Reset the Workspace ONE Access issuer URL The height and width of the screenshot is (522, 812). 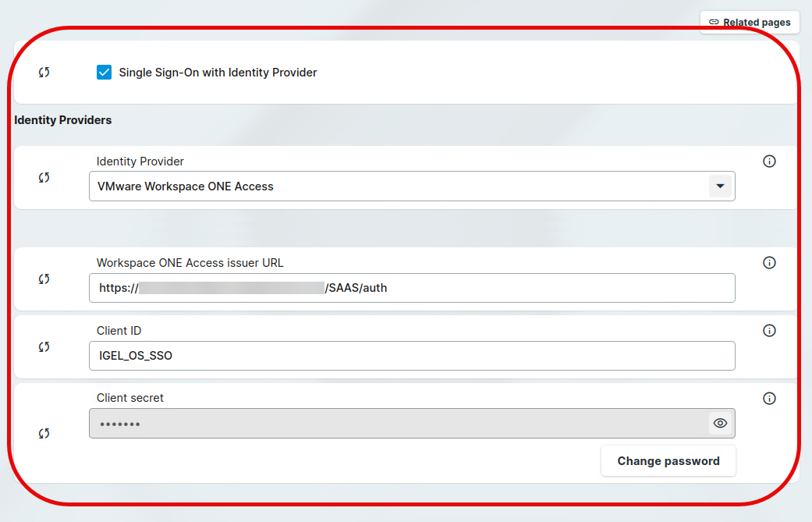pos(44,279)
